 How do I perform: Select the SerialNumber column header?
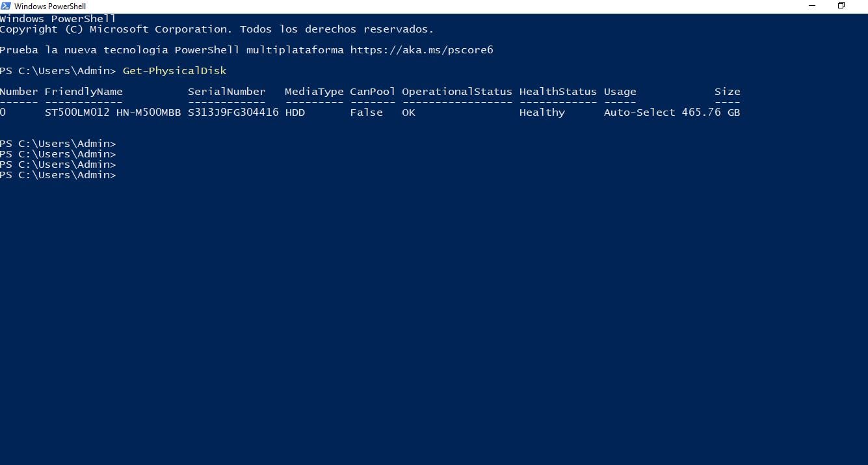[x=226, y=92]
